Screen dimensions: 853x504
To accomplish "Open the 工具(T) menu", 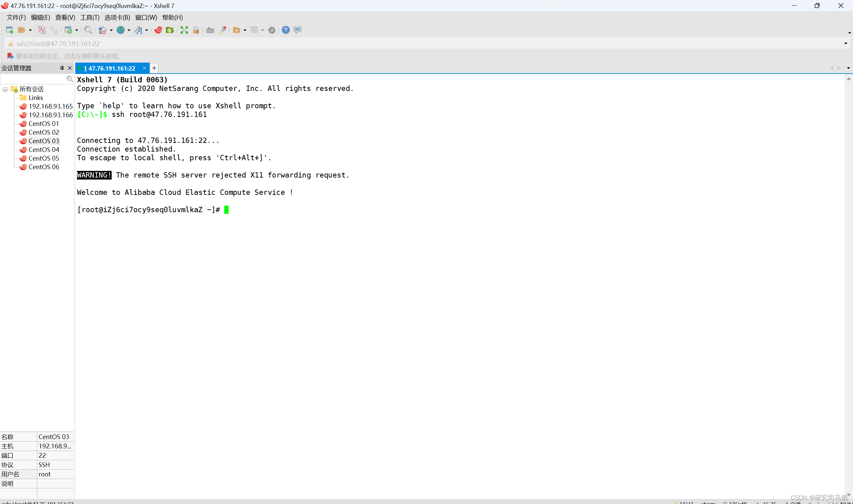I will 90,17.
